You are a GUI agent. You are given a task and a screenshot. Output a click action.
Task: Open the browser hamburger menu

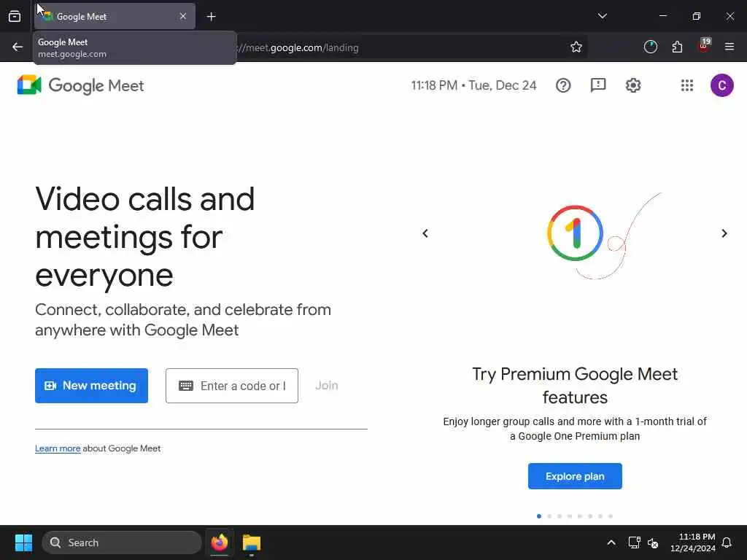tap(729, 47)
